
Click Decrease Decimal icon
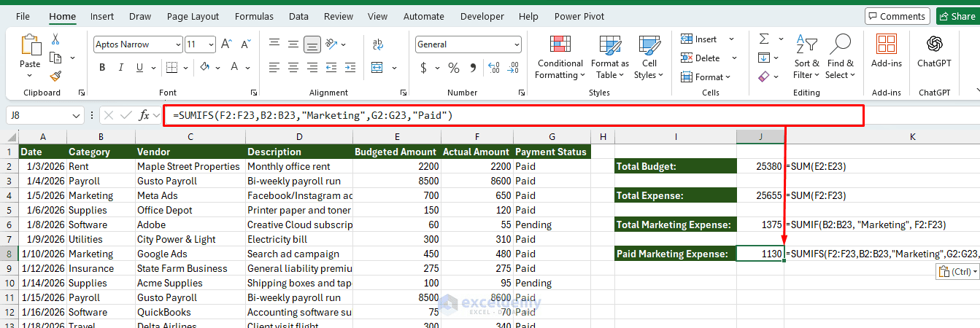514,68
